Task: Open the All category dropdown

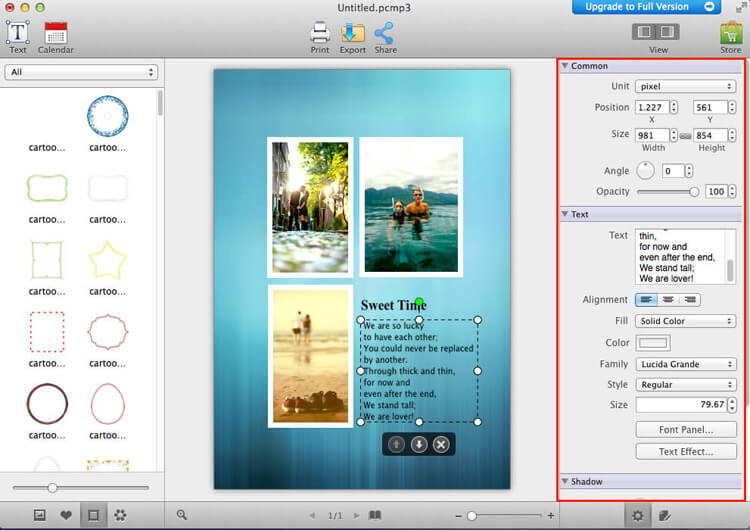Action: [x=81, y=72]
